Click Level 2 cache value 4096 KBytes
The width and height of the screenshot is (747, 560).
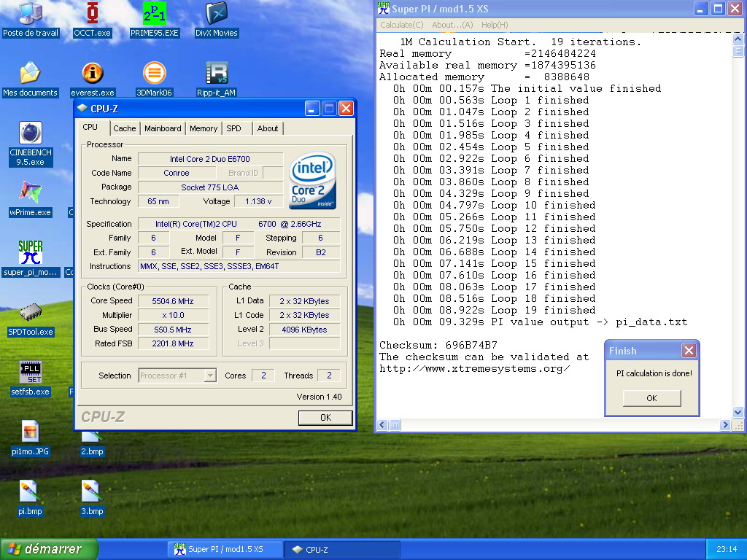pos(304,330)
